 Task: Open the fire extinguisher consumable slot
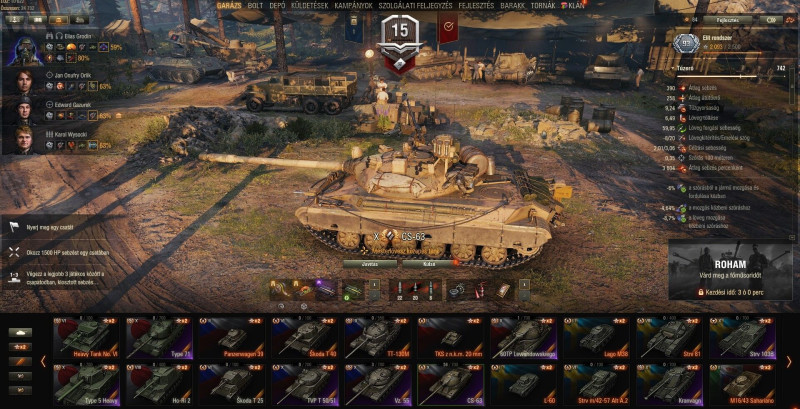pyautogui.click(x=480, y=290)
